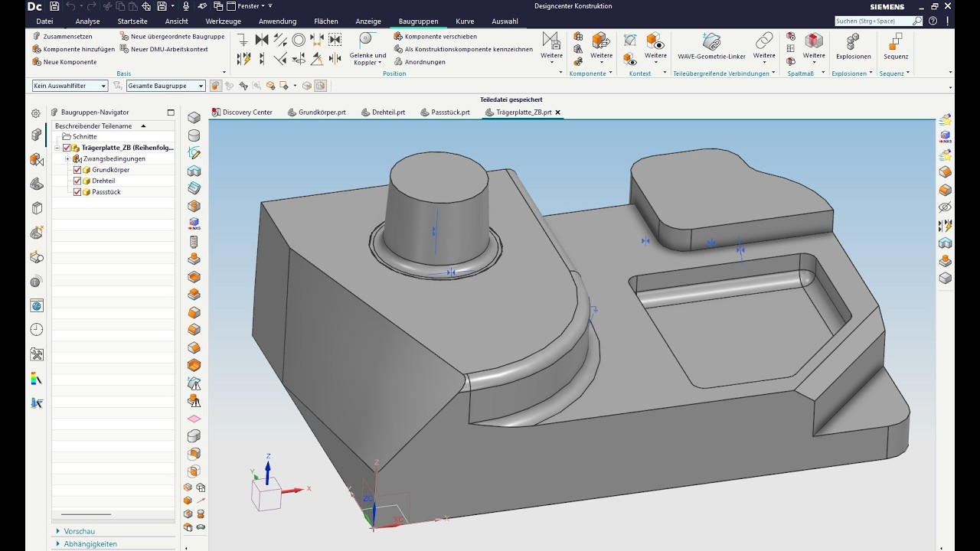Image resolution: width=980 pixels, height=551 pixels.
Task: Open the Discovery Center tab
Action: tap(241, 112)
